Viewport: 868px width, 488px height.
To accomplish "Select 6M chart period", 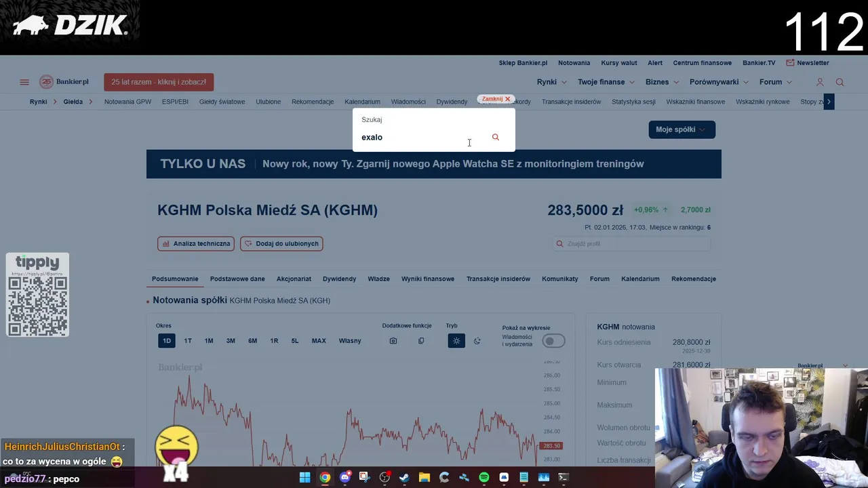I will 252,341.
